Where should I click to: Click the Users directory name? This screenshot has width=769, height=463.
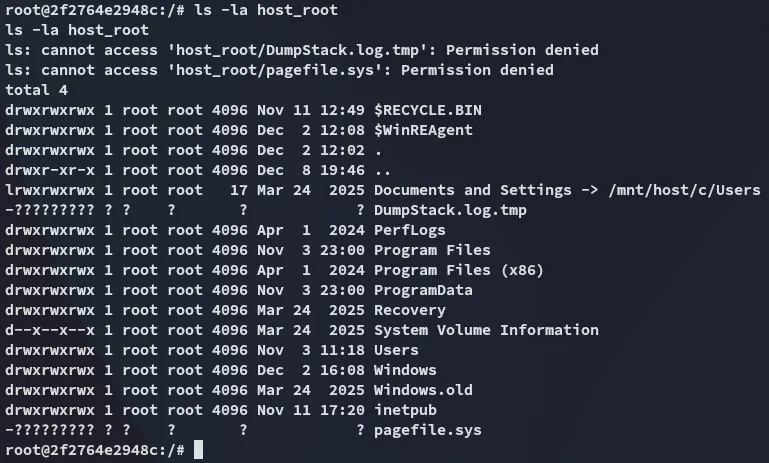(396, 350)
